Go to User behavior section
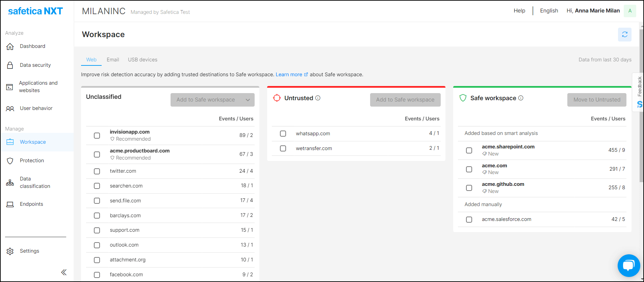This screenshot has height=282, width=644. tap(37, 108)
